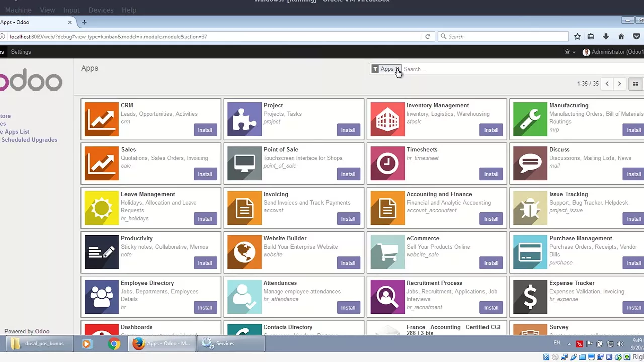Click the Firefox Apps - Odoo taskbar item
The height and width of the screenshot is (362, 644).
162,344
